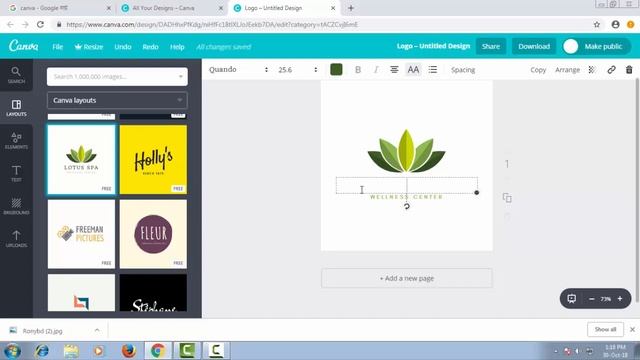Click the design title Logo – Untitled Design
This screenshot has width=640, height=360.
(433, 46)
